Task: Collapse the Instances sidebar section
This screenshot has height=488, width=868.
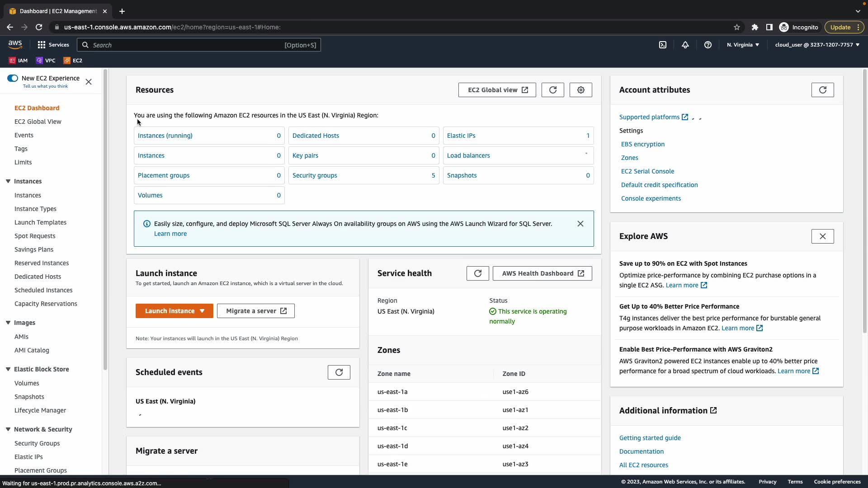Action: (8, 181)
